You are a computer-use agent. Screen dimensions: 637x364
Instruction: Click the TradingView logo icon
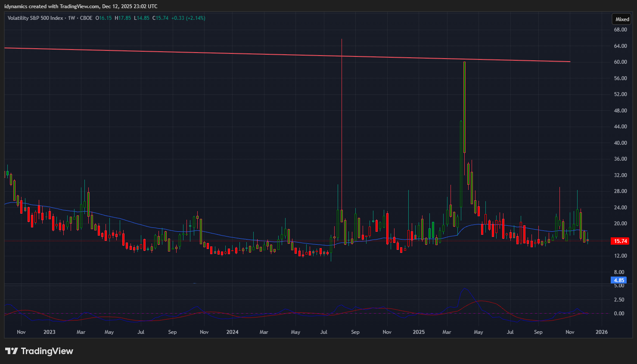(12, 351)
